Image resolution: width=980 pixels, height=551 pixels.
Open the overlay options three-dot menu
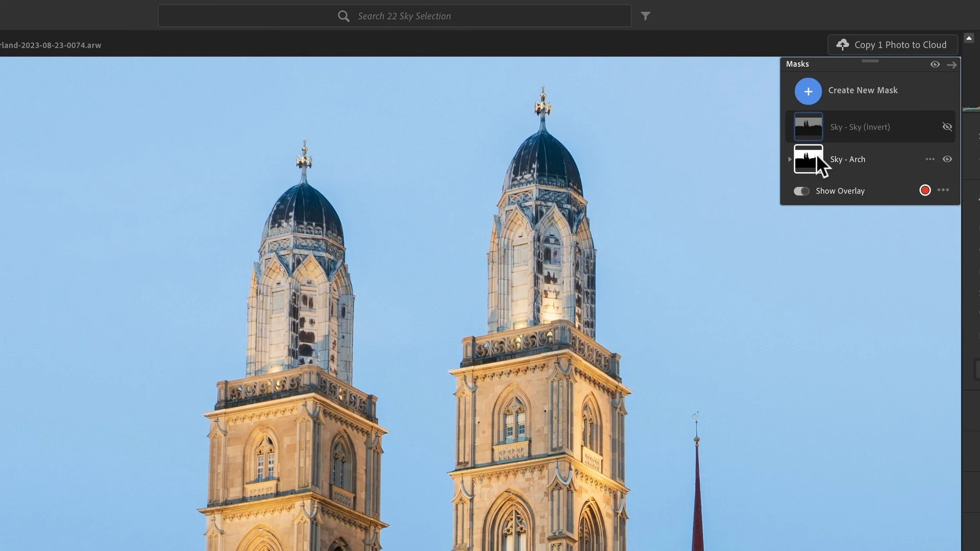coord(943,190)
